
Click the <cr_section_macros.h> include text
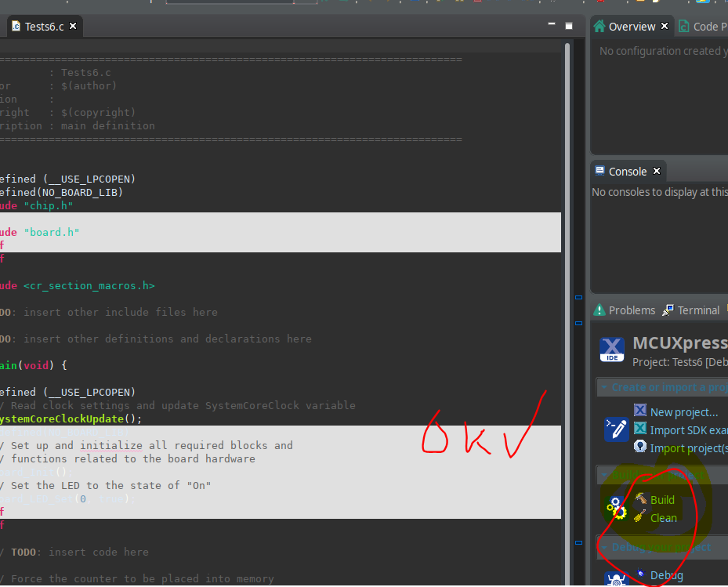pyautogui.click(x=89, y=285)
